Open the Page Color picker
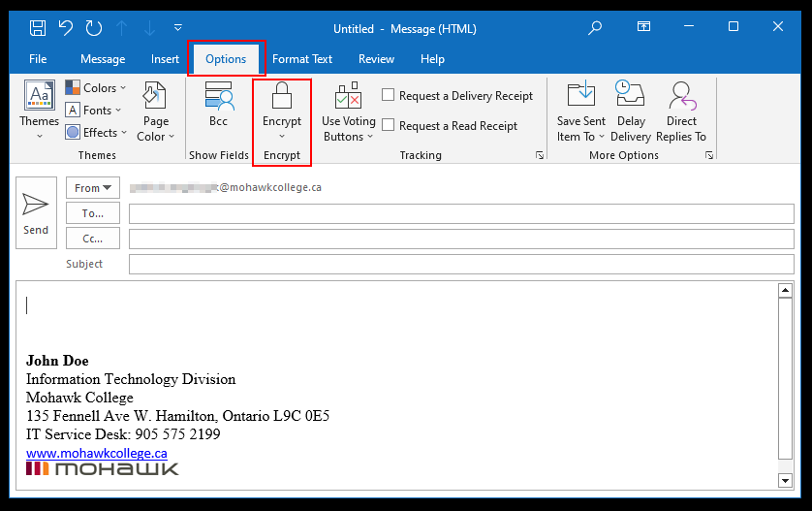The height and width of the screenshot is (511, 812). (156, 112)
